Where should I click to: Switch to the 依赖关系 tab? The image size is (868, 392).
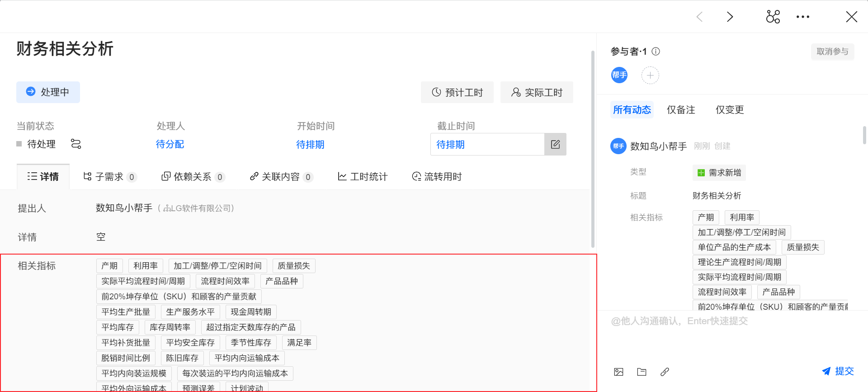pyautogui.click(x=193, y=177)
